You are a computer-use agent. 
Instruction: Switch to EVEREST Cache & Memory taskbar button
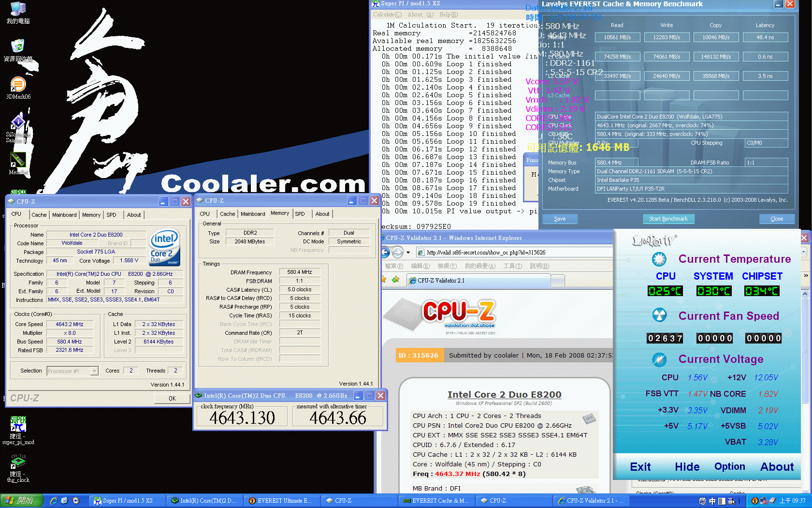point(436,501)
